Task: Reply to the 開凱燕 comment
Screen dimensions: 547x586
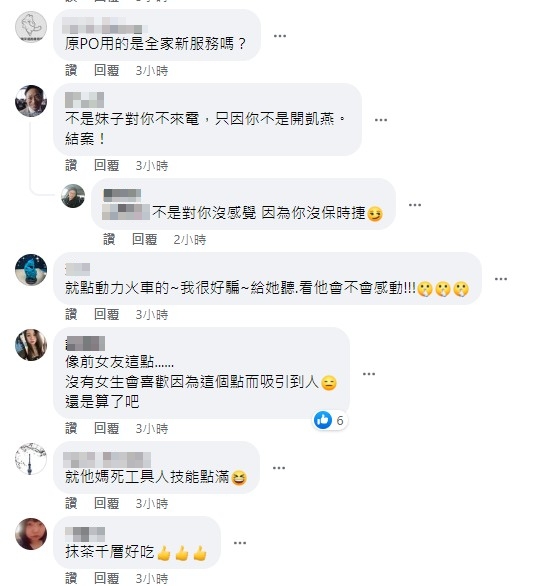Action: [x=106, y=165]
